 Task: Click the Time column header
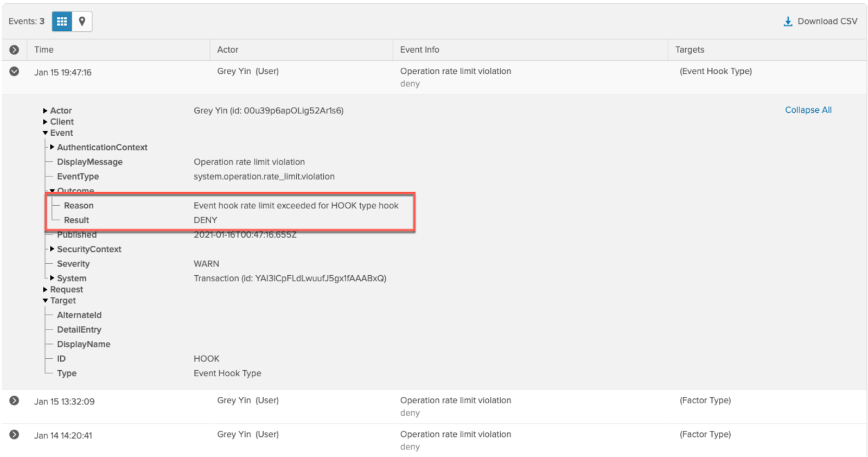click(x=44, y=50)
